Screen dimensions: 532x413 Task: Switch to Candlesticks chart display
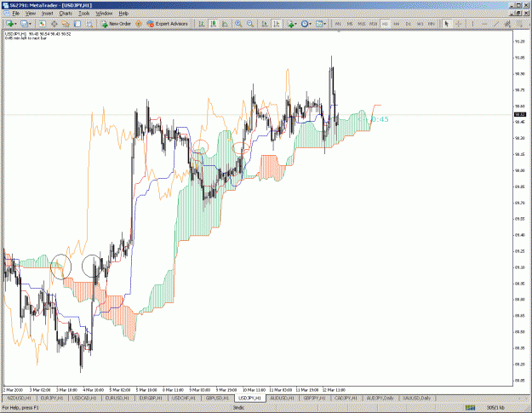214,24
